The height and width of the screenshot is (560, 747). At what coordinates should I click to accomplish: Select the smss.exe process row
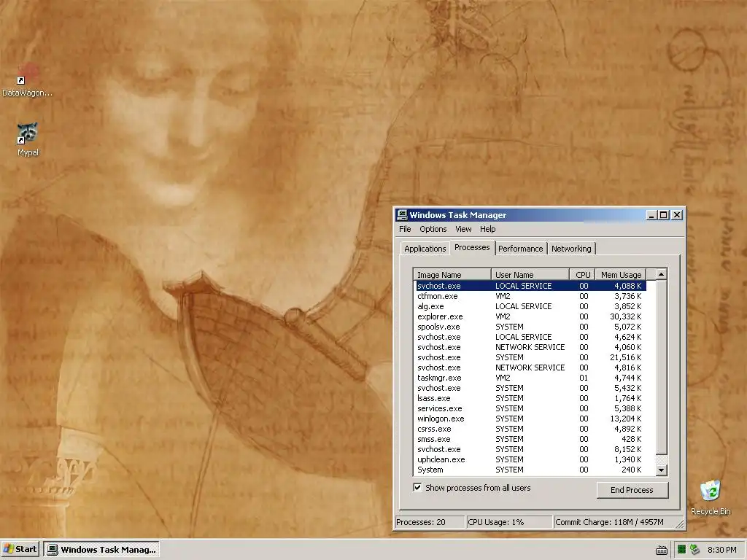530,439
